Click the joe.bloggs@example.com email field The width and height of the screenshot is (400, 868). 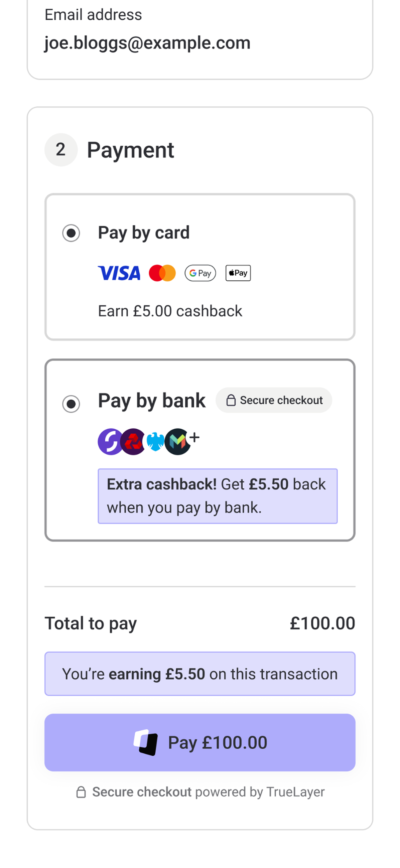coord(147,43)
